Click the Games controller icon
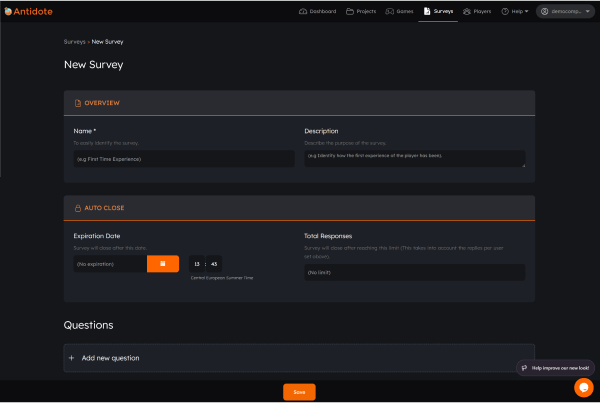 point(389,12)
